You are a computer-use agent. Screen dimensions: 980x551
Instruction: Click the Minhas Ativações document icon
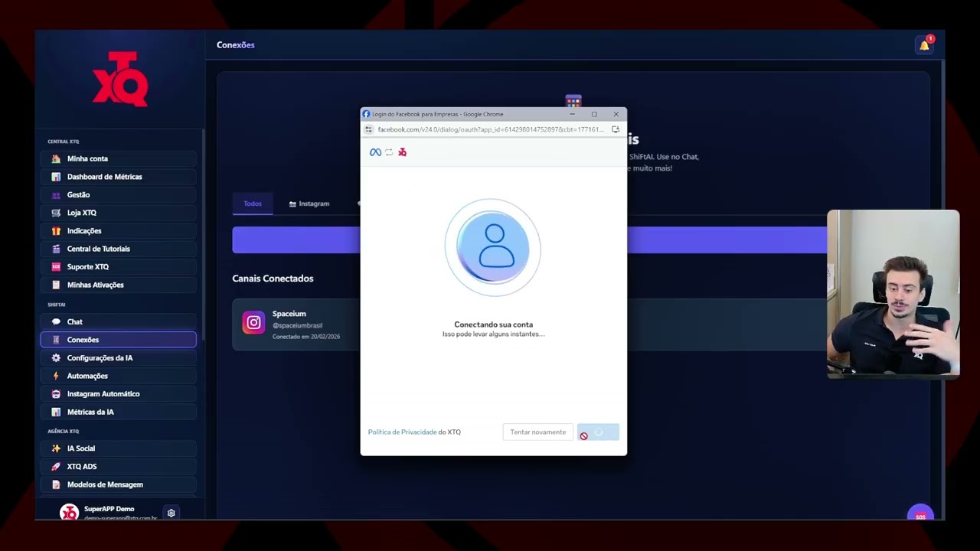pyautogui.click(x=56, y=285)
